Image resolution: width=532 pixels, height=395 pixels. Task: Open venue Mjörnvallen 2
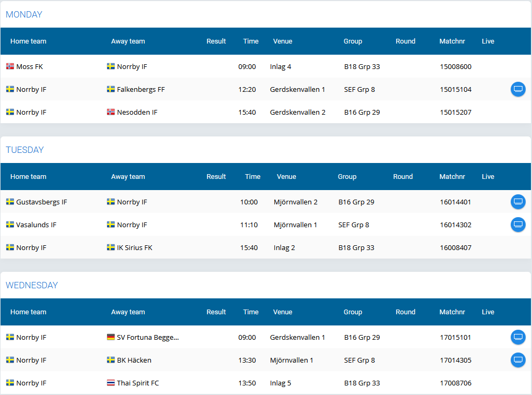[x=295, y=202]
